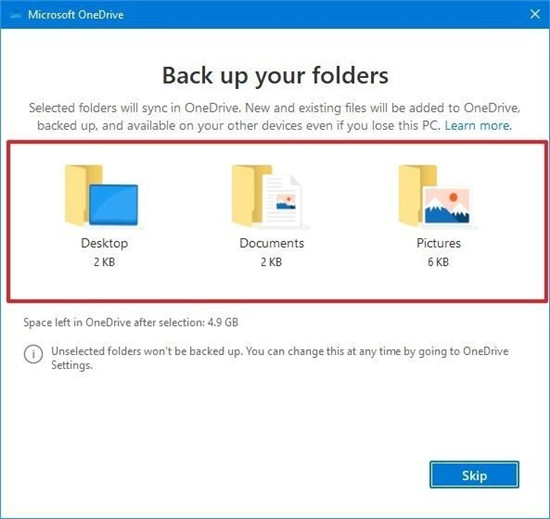
Task: Click the 6 KB size under Pictures
Action: [438, 262]
